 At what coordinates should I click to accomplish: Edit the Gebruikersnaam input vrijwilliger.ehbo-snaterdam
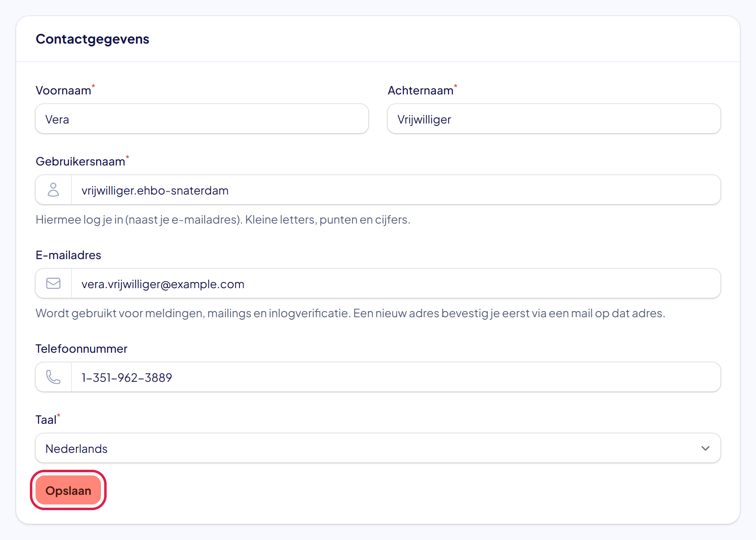396,190
